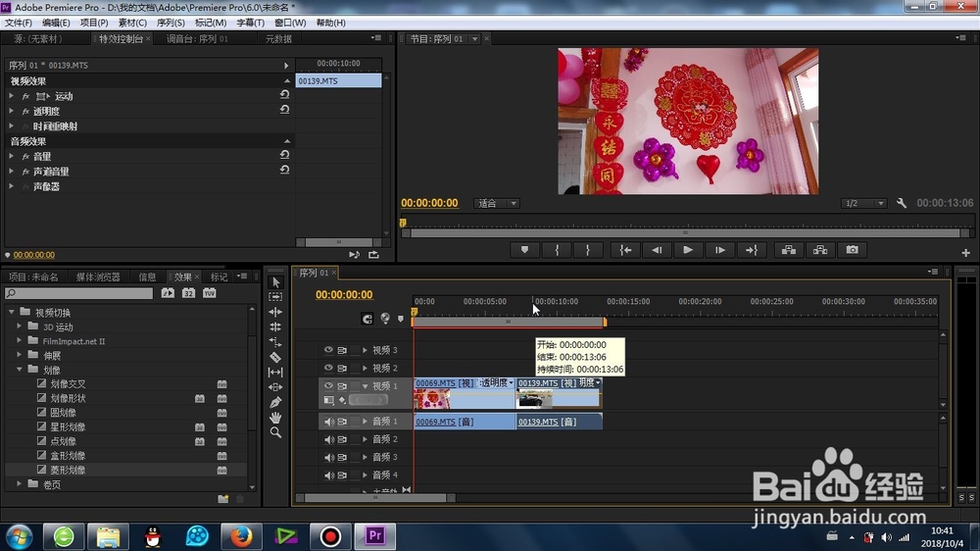
Task: Toggle sync lock for 音频 2
Action: (x=342, y=439)
